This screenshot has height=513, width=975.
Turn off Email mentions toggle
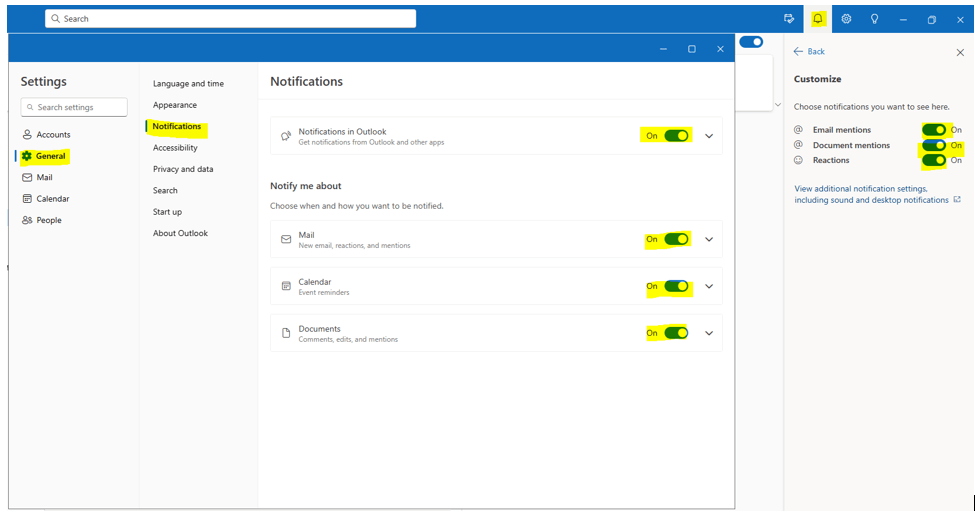934,129
